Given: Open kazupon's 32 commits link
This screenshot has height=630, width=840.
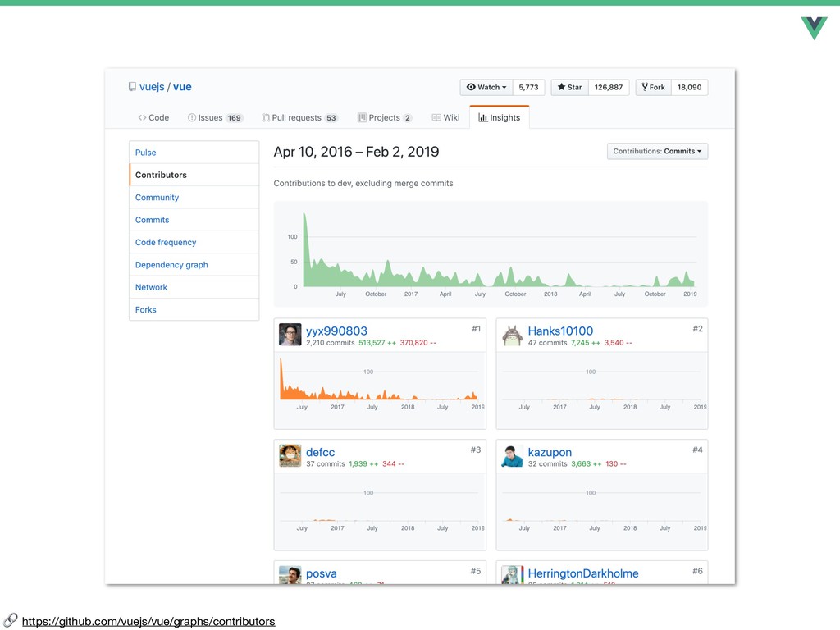Looking at the screenshot, I should 547,464.
